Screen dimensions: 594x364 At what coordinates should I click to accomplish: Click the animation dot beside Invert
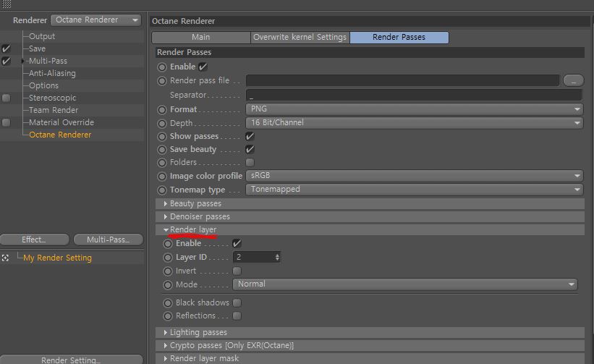click(x=168, y=271)
